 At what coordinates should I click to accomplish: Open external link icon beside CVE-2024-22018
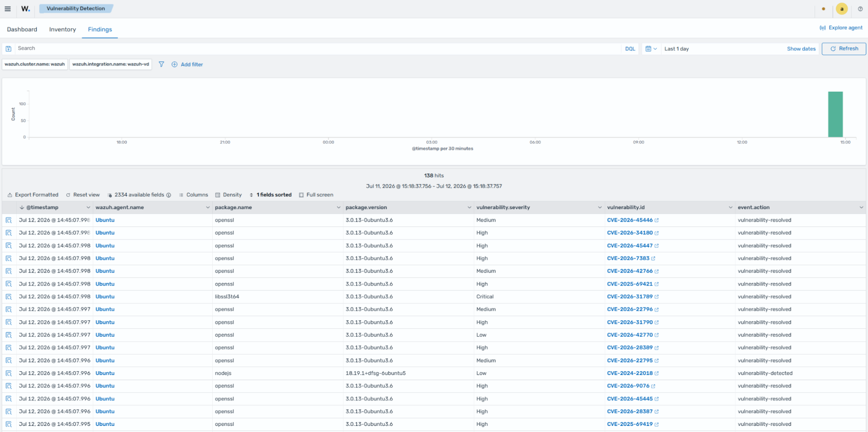click(x=657, y=373)
